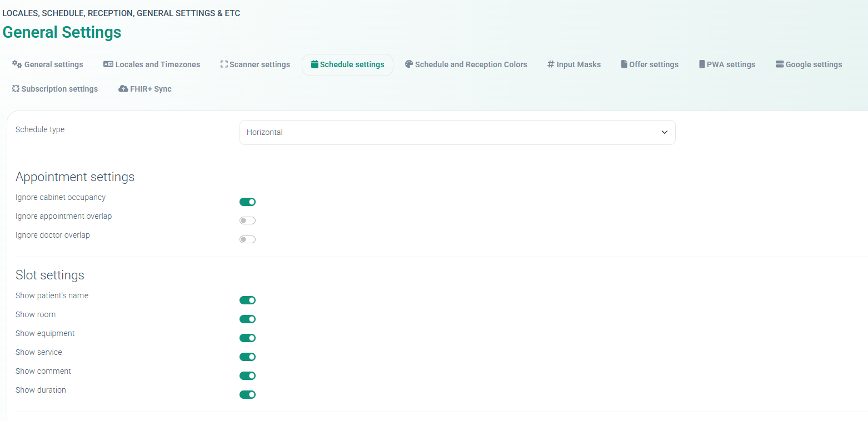Click the server icon for Google settings
868x421 pixels.
point(780,64)
